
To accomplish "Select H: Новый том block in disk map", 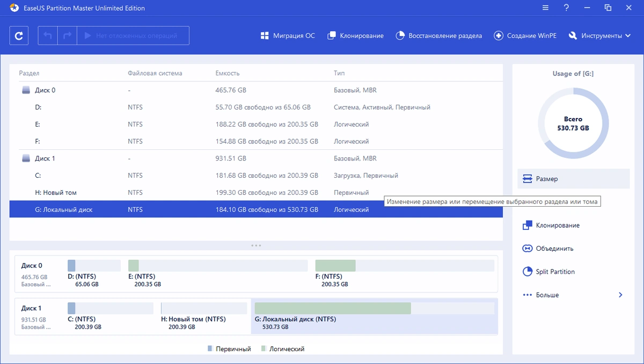I will [x=204, y=316].
